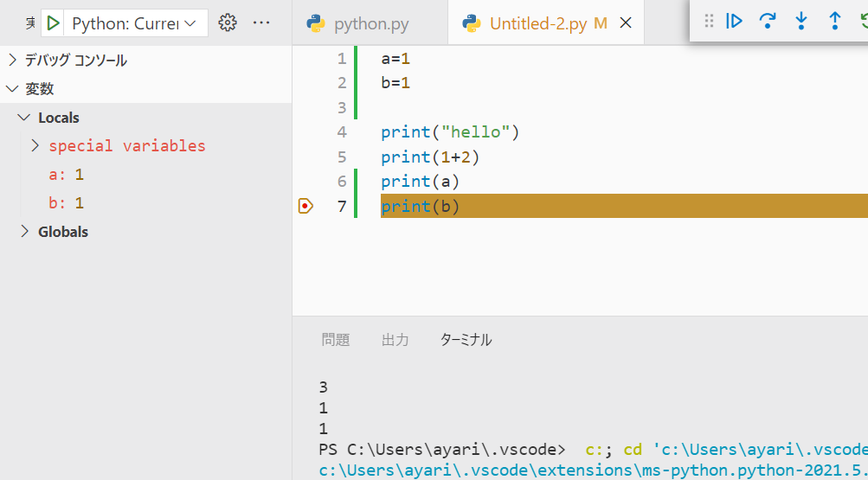Image resolution: width=868 pixels, height=480 pixels.
Task: Collapse the 変数 section
Action: click(145, 88)
